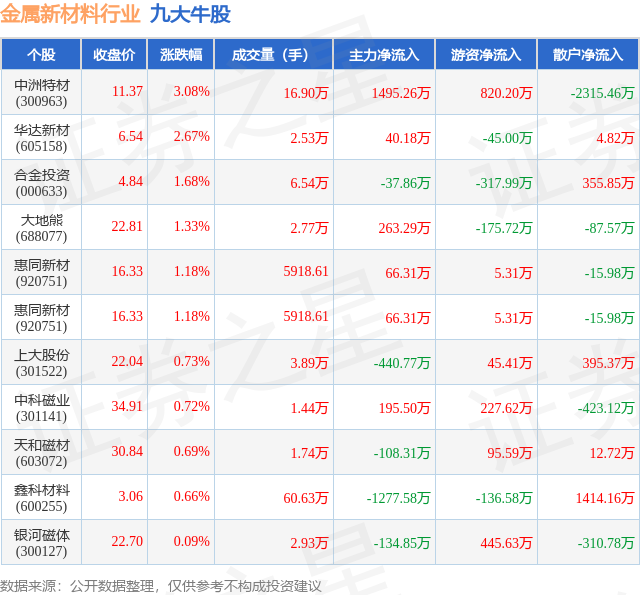
Task: Click 中科磁业 (301141) stock name
Action: click(41, 408)
